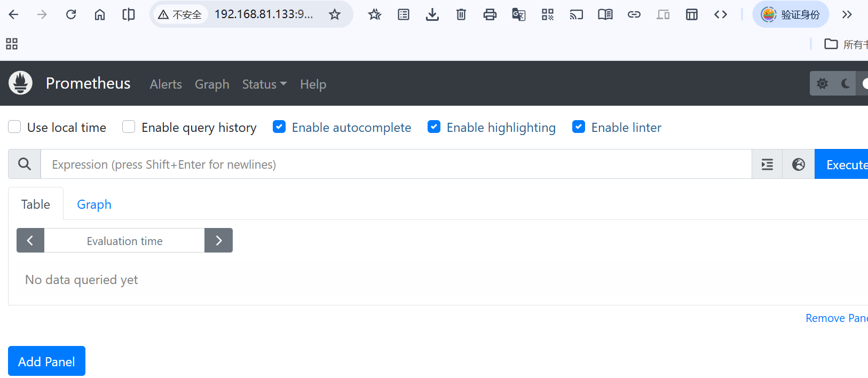The height and width of the screenshot is (378, 868).
Task: Reload the current page
Action: coord(71,14)
